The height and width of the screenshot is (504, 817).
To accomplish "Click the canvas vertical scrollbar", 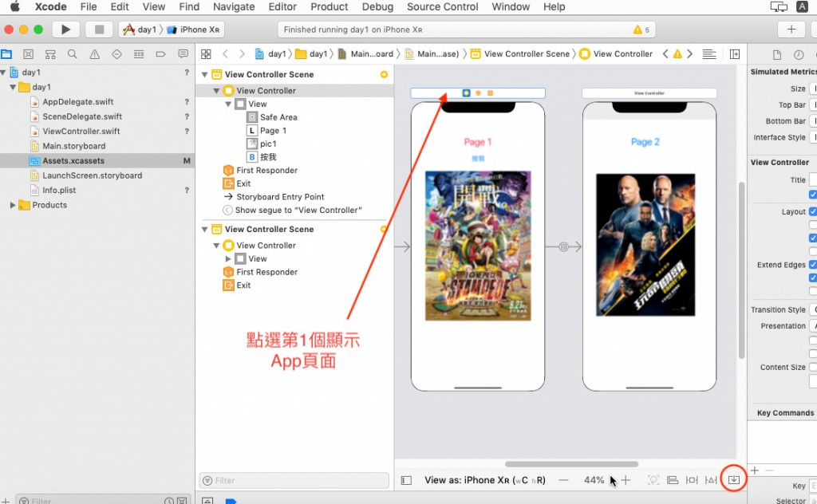I will pos(741,270).
